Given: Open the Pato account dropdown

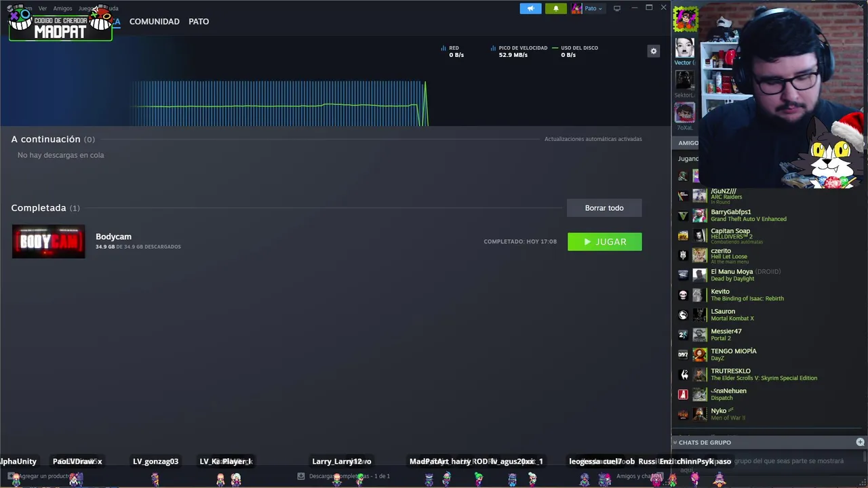Looking at the screenshot, I should point(587,8).
